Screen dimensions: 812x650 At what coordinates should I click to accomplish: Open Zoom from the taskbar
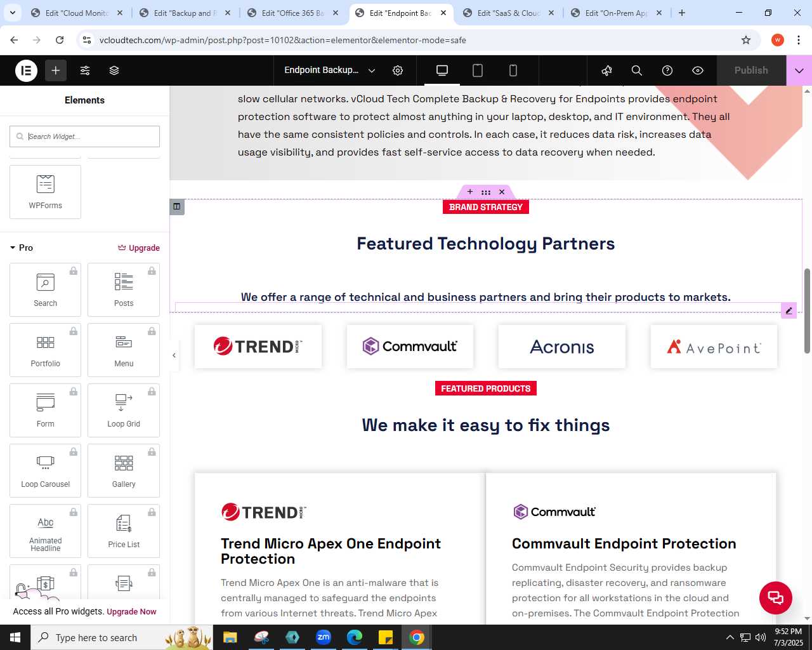[x=324, y=637]
